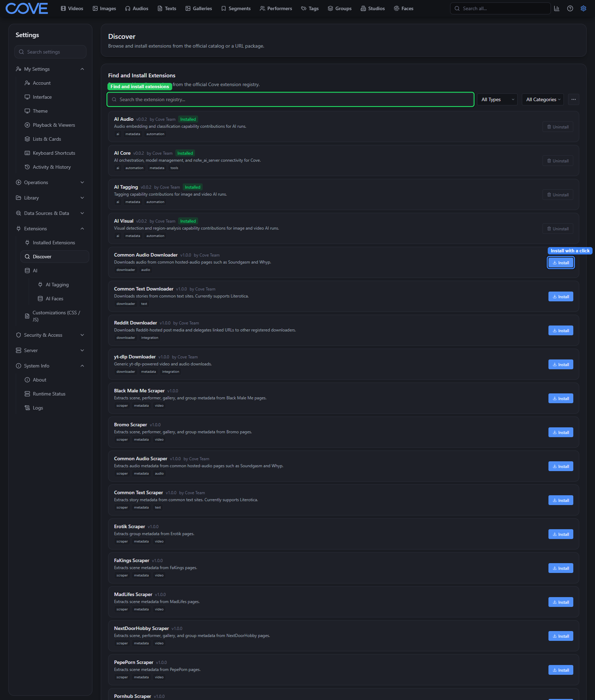
Task: Go to the Galleries tab
Action: click(x=199, y=8)
